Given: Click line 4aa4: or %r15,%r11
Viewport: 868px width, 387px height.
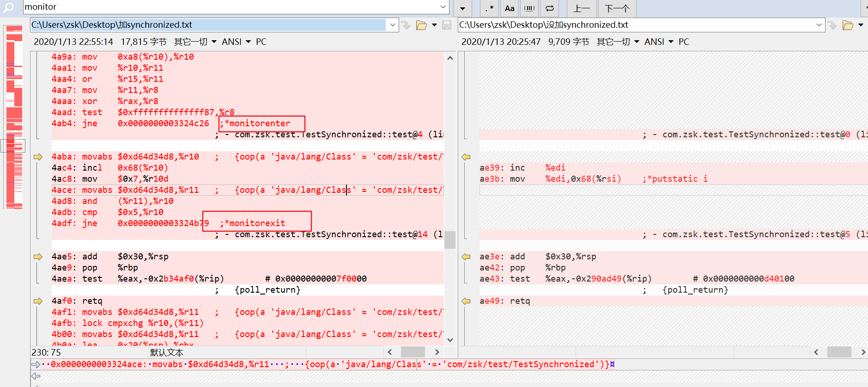Looking at the screenshot, I should pyautogui.click(x=107, y=79).
